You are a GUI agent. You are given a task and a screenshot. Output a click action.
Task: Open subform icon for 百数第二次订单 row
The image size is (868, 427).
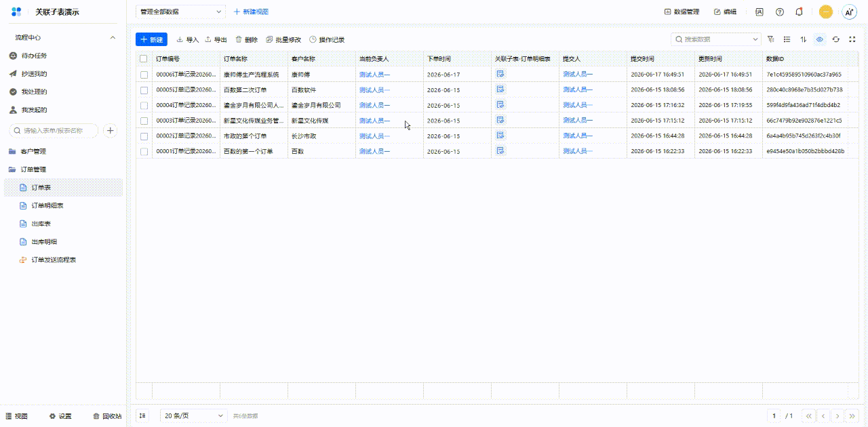point(500,89)
